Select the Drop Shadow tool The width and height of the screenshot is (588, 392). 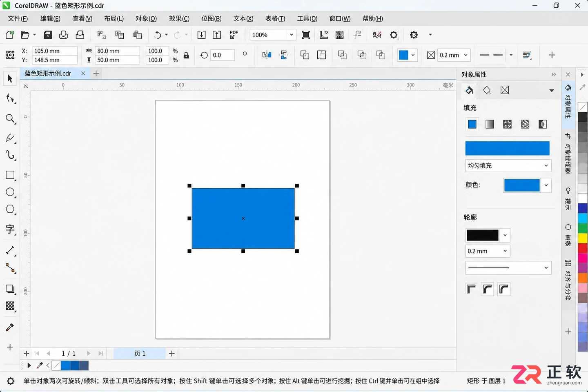pos(10,289)
